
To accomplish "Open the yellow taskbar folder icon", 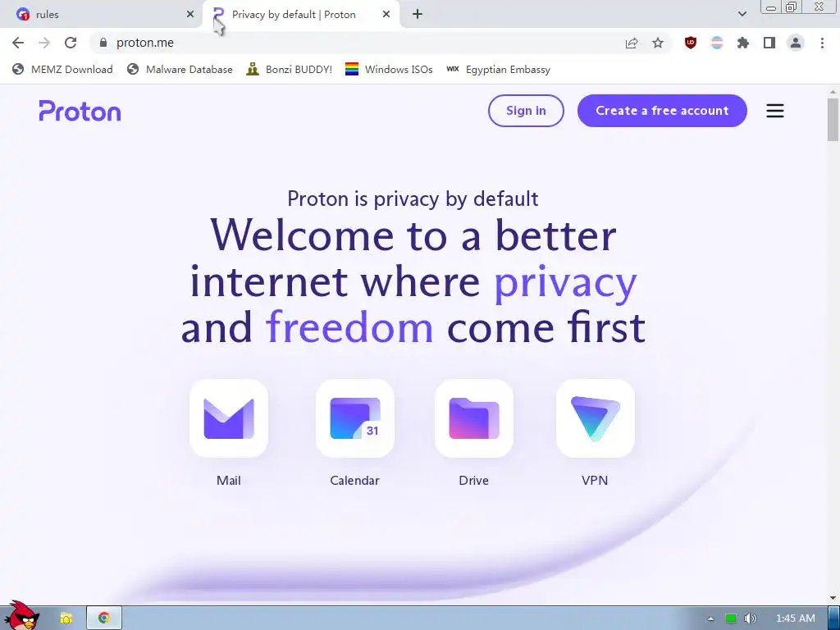I will point(66,619).
